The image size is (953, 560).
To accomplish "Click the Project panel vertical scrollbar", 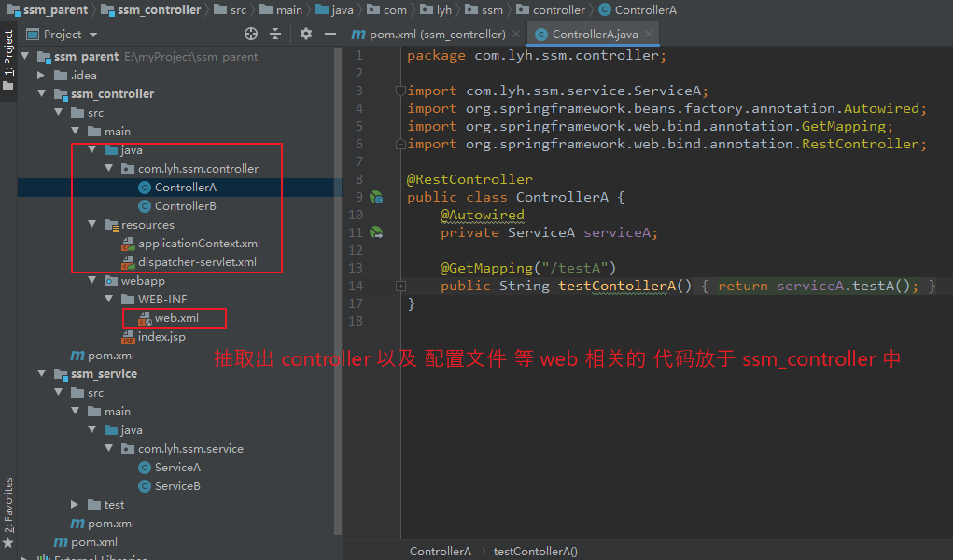I will (338, 292).
